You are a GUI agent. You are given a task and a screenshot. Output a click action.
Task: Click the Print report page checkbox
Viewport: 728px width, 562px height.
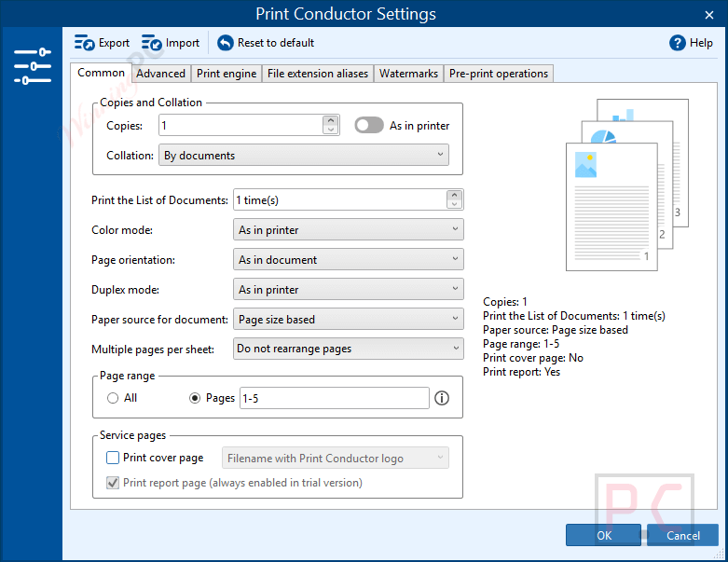pos(113,483)
